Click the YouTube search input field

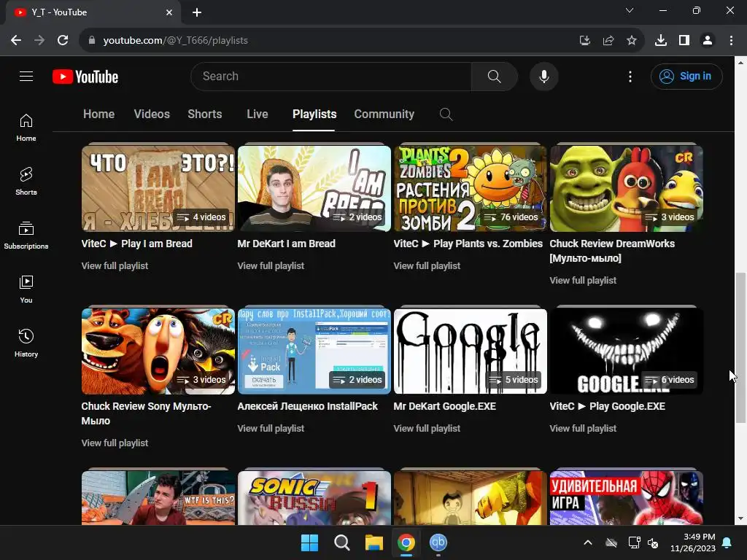[331, 76]
